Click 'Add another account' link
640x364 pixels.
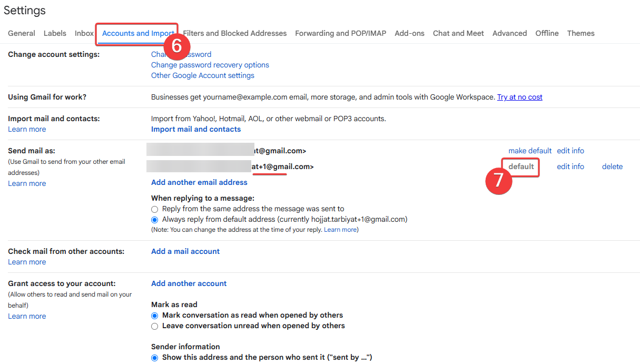(x=189, y=283)
